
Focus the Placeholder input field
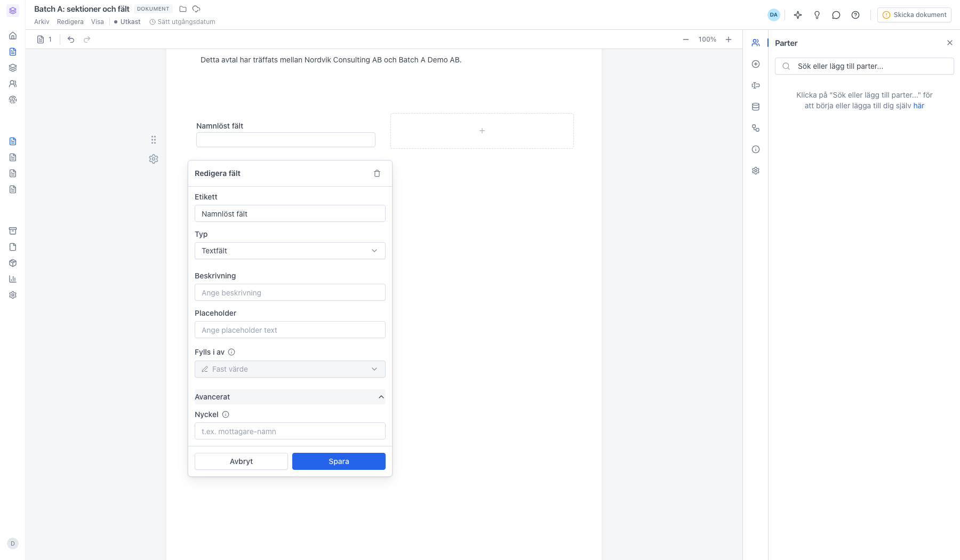tap(290, 330)
